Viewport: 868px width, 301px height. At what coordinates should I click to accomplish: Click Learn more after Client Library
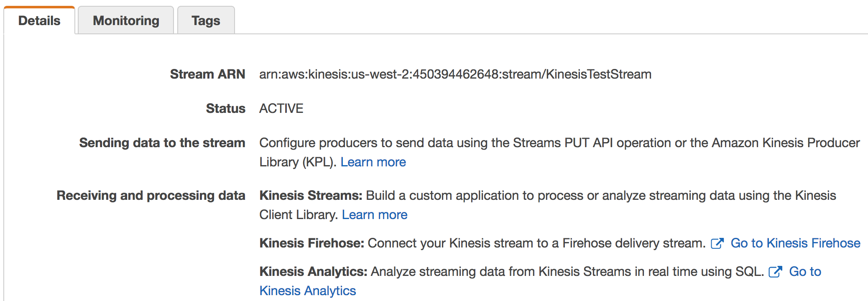click(x=375, y=214)
